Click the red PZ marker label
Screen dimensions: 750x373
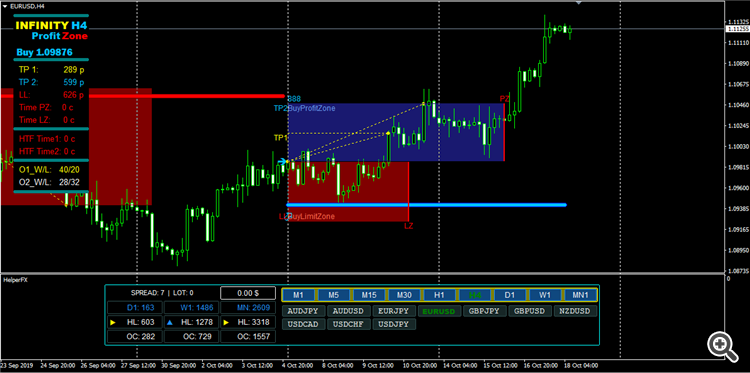pyautogui.click(x=504, y=99)
